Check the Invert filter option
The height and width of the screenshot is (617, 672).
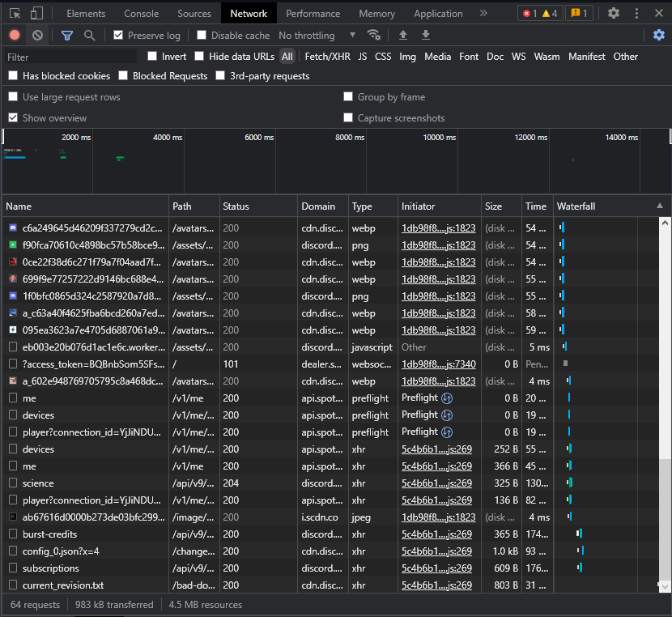[x=152, y=56]
